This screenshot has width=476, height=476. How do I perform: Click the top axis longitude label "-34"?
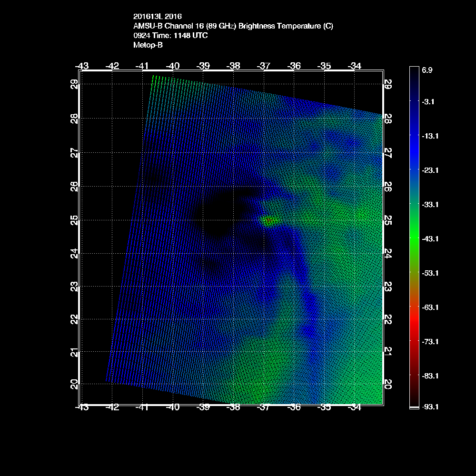354,66
